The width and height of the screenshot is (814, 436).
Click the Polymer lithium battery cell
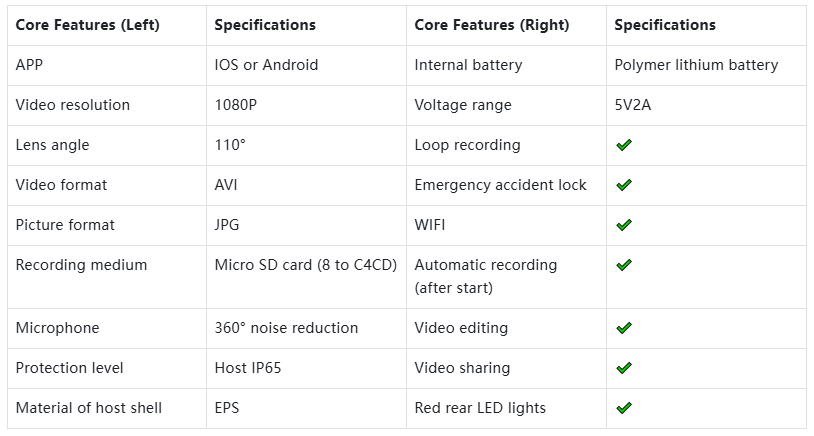pyautogui.click(x=696, y=65)
